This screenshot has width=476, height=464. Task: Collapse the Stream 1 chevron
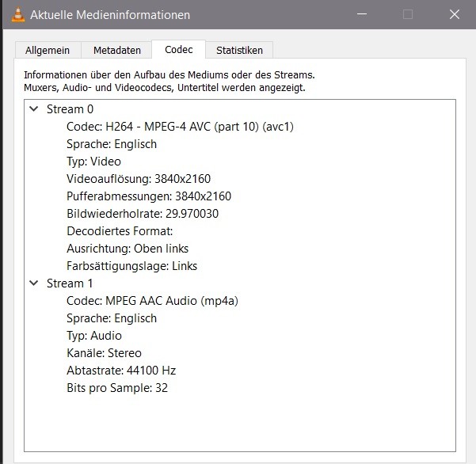33,283
